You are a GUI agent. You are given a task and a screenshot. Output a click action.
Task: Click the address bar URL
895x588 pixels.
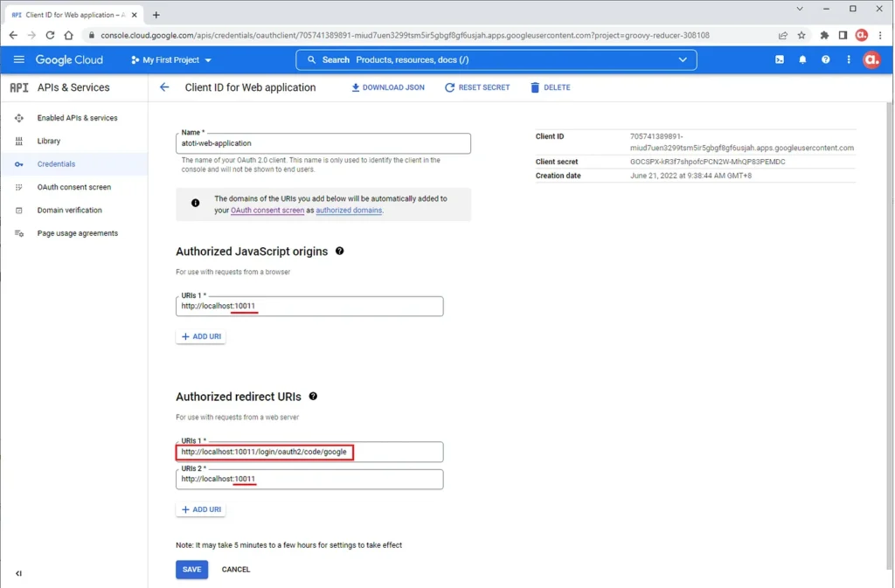pyautogui.click(x=405, y=35)
